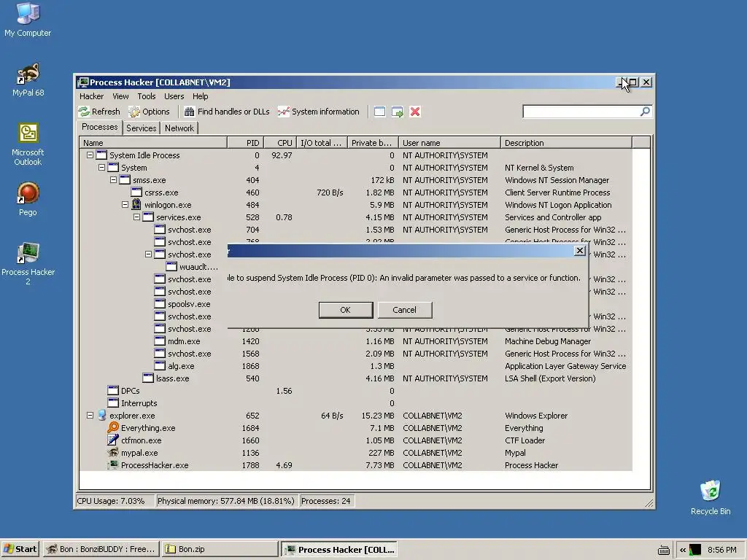Select the winlogon.exe process icon

(136, 205)
